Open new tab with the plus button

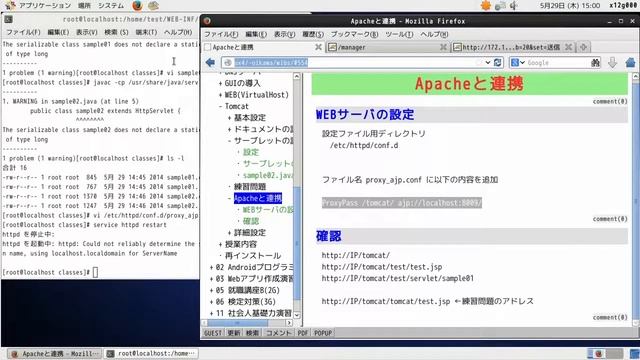pos(583,47)
